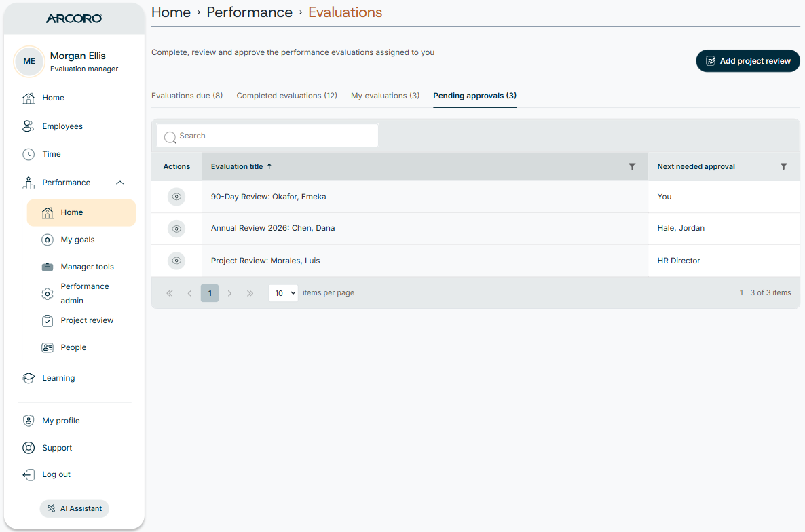Screen dimensions: 805x532
Task: Open the items per page dropdown
Action: click(x=283, y=293)
